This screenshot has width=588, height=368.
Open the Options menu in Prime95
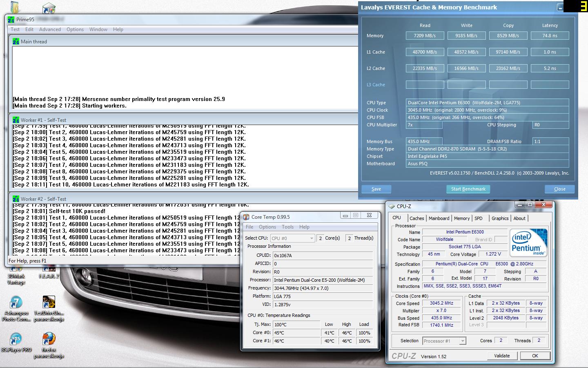click(x=75, y=29)
